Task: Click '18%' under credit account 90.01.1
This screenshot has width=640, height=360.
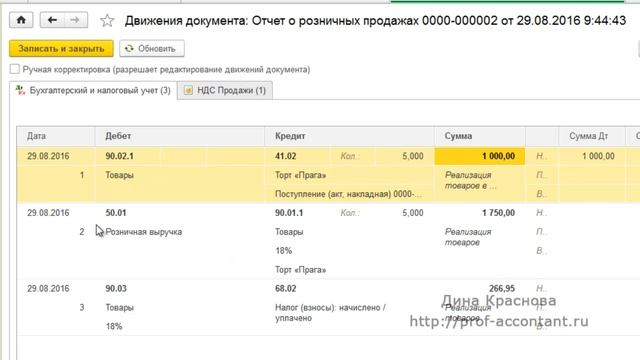Action: click(x=283, y=251)
